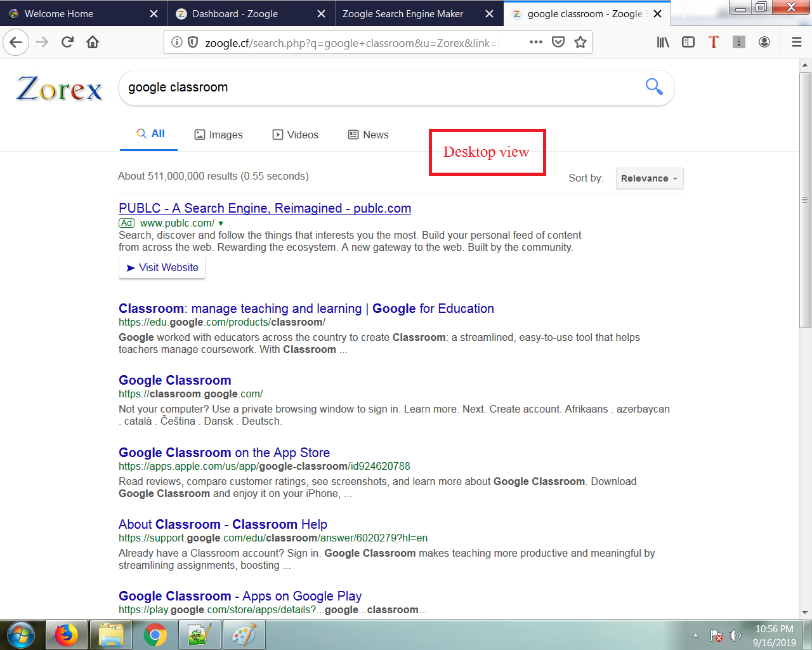
Task: Open the PUBLC search engine ad link
Action: pyautogui.click(x=265, y=208)
